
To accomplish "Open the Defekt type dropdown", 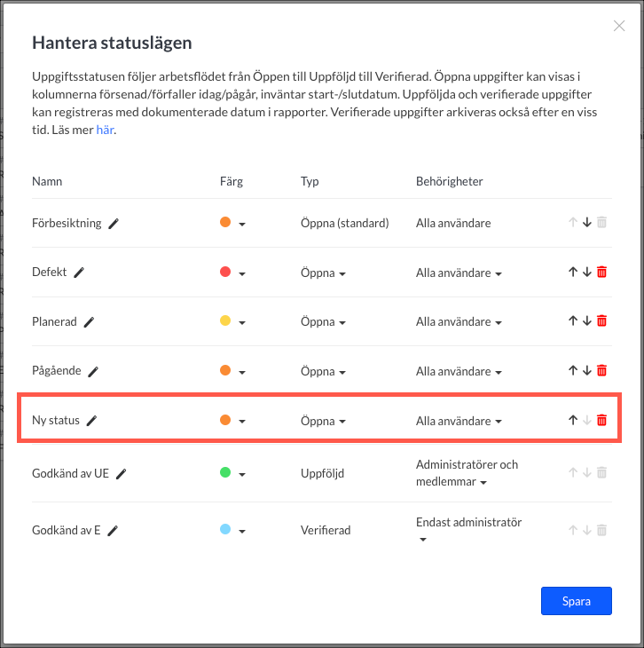I will 323,273.
